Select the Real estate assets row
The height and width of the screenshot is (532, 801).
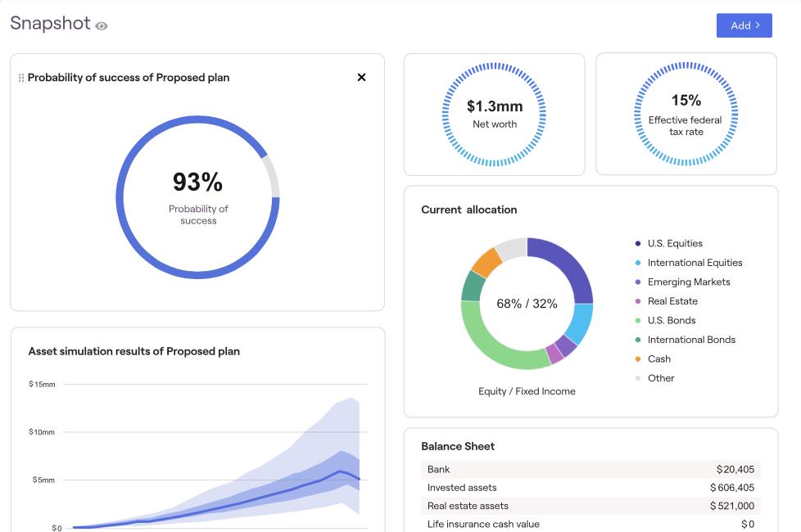591,506
